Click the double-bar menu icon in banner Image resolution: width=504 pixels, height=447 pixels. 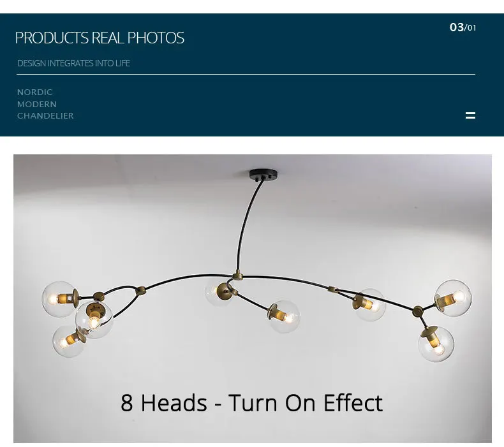pos(470,115)
